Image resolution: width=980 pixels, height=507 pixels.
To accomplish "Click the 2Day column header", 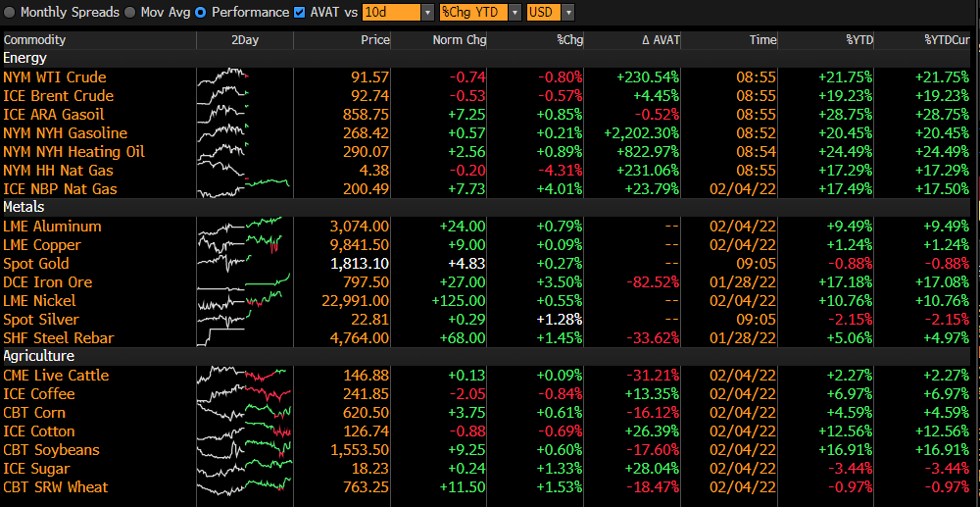I will pyautogui.click(x=244, y=40).
